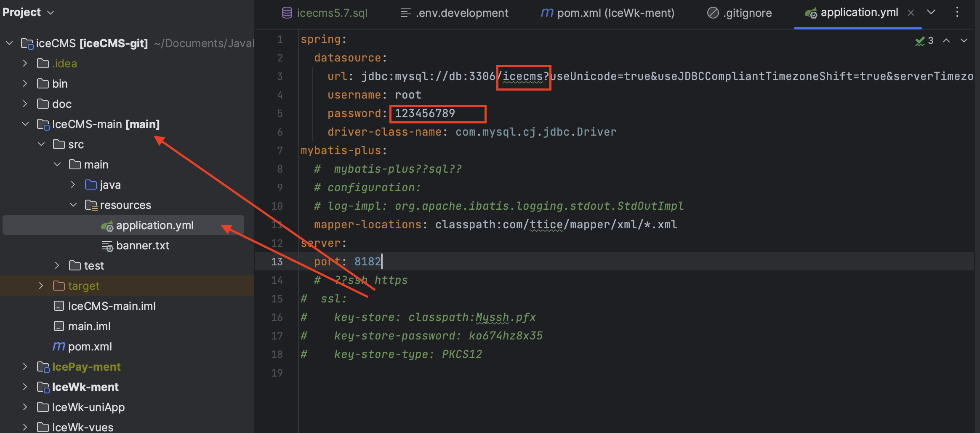The width and height of the screenshot is (980, 433).
Task: Collapse the main folder under src
Action: pyautogui.click(x=57, y=164)
